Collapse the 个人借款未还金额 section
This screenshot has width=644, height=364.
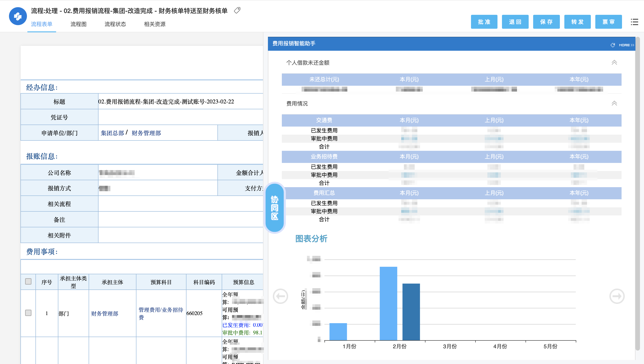click(614, 63)
